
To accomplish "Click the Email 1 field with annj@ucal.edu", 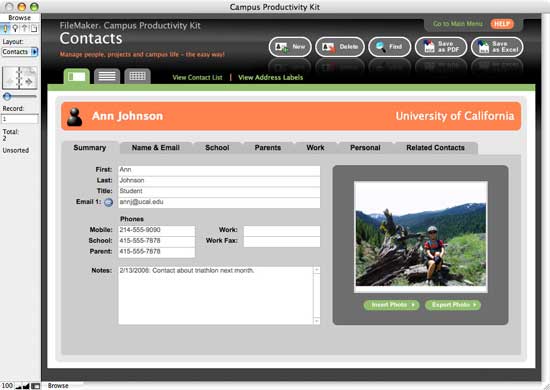I will 219,202.
